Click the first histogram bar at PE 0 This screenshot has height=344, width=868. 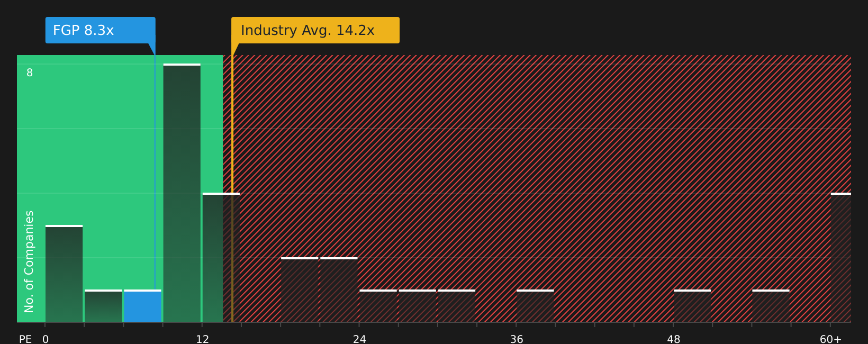tap(64, 274)
